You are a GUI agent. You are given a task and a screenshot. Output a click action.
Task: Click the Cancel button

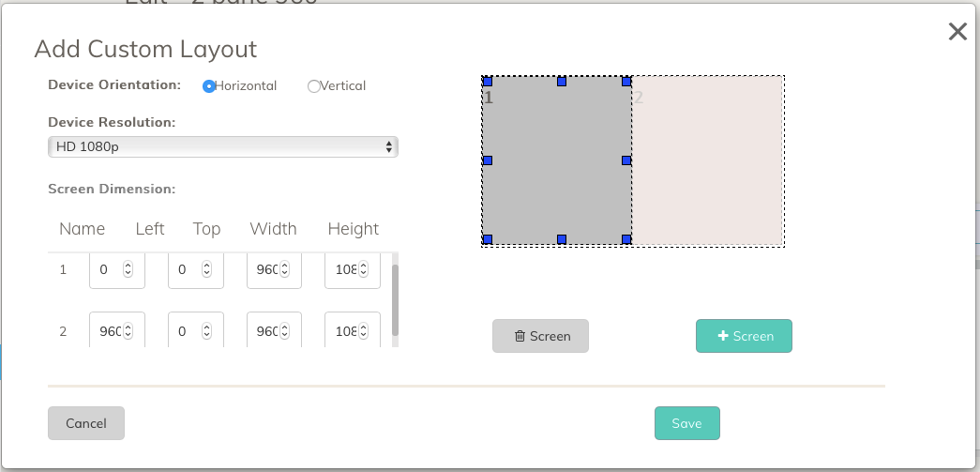[86, 423]
